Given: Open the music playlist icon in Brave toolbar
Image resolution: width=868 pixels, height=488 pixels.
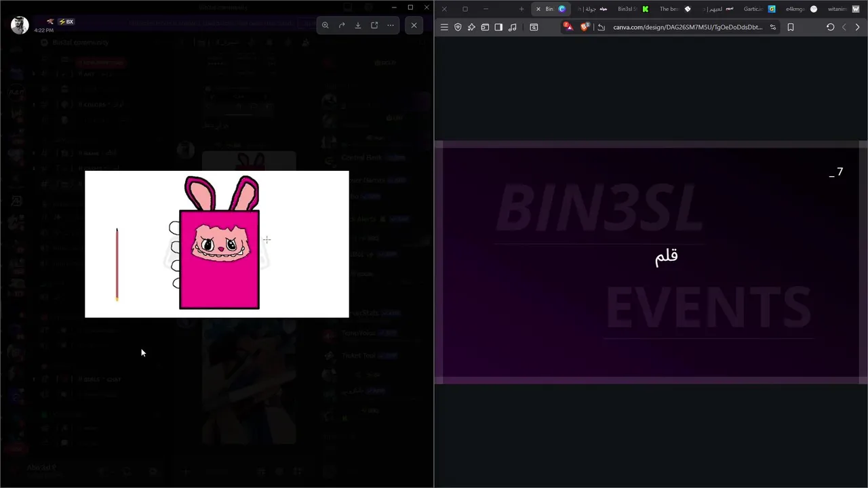Looking at the screenshot, I should [512, 27].
